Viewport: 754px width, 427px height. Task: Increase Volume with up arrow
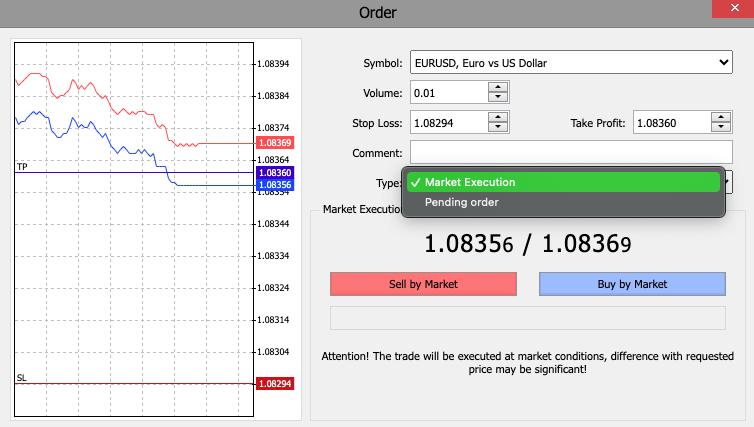pyautogui.click(x=498, y=87)
